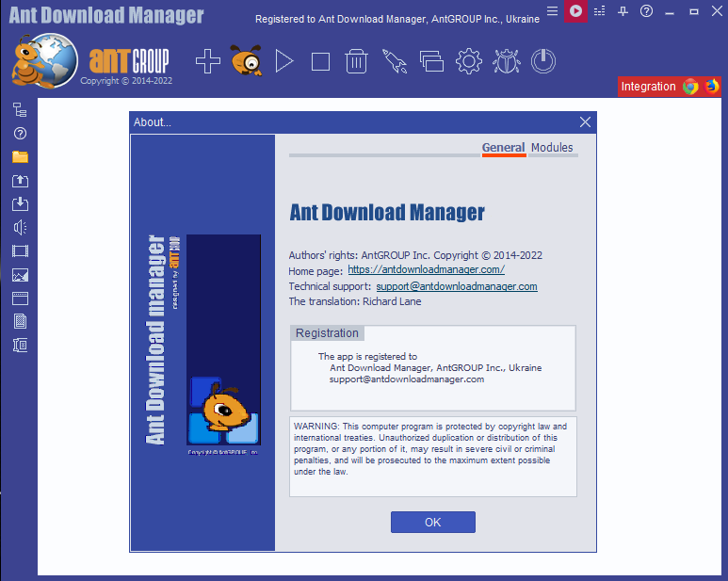Delete download with trash can icon
Viewport: 728px width, 581px height.
(x=356, y=61)
